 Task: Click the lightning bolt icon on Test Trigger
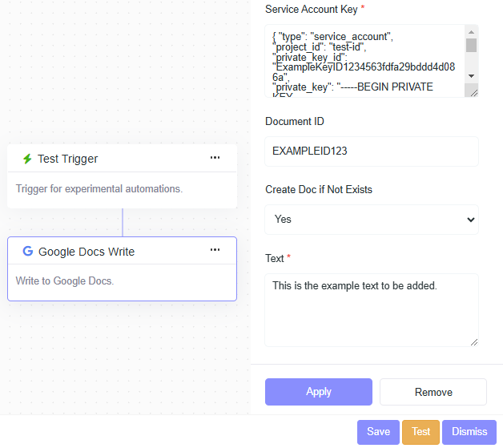(27, 159)
